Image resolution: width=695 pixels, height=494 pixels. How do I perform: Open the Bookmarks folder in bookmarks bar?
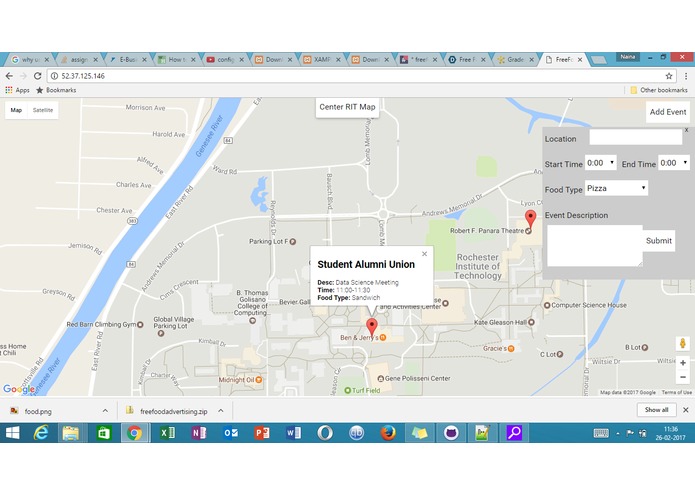(x=56, y=90)
